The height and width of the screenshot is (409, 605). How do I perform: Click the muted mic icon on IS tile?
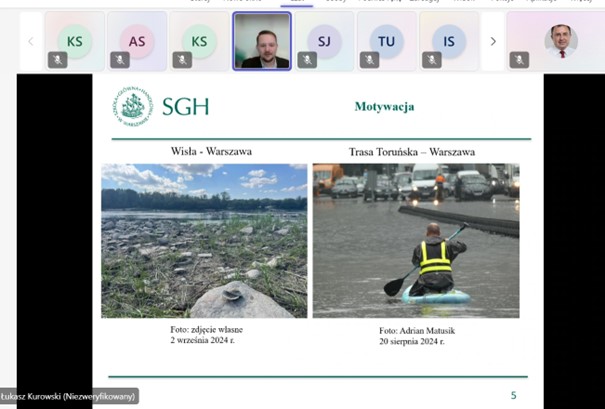pyautogui.click(x=432, y=60)
